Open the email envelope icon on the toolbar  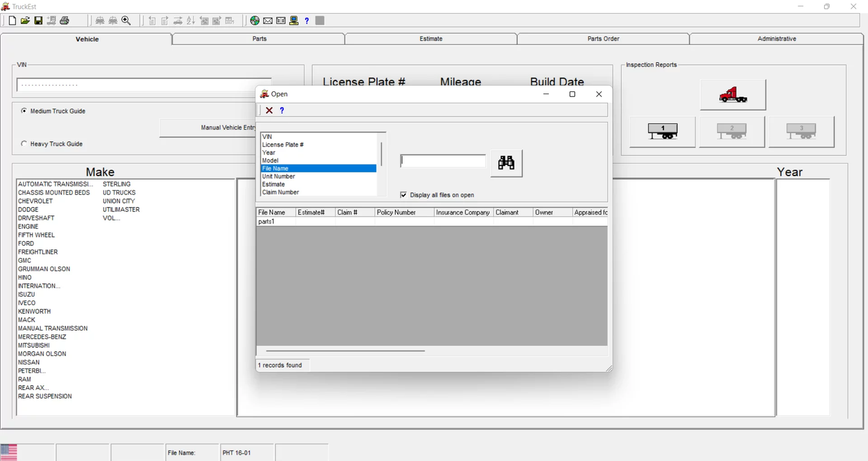(x=267, y=20)
